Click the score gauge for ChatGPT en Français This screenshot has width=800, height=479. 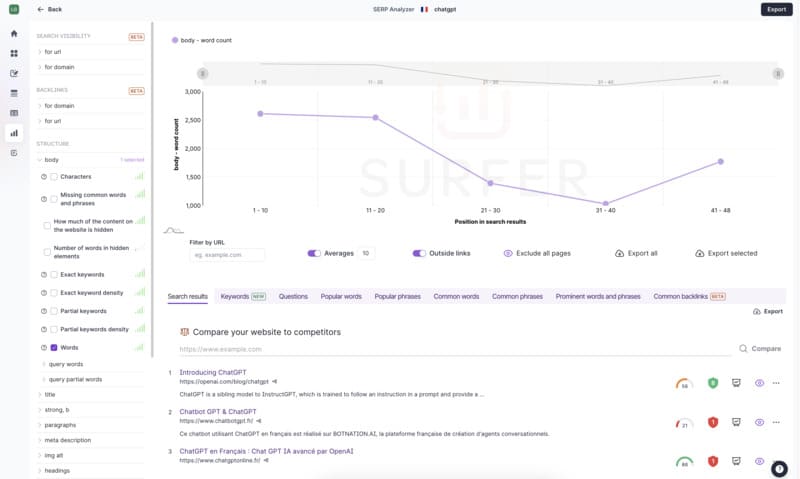(684, 462)
